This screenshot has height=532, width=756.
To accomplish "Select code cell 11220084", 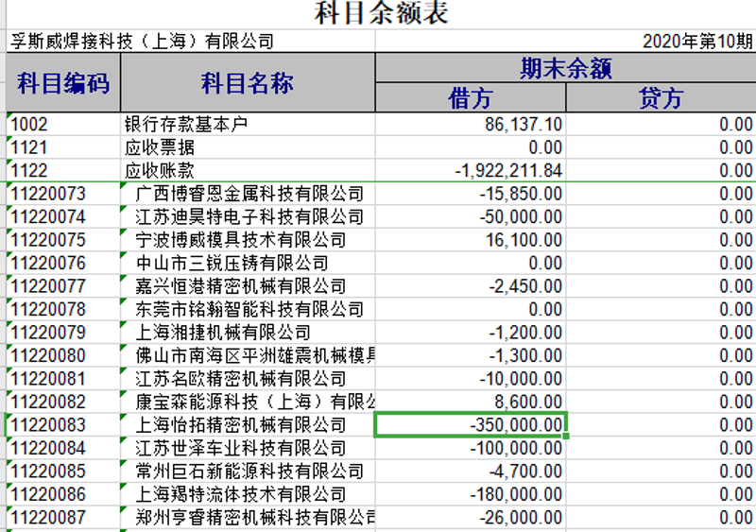I will [63, 449].
